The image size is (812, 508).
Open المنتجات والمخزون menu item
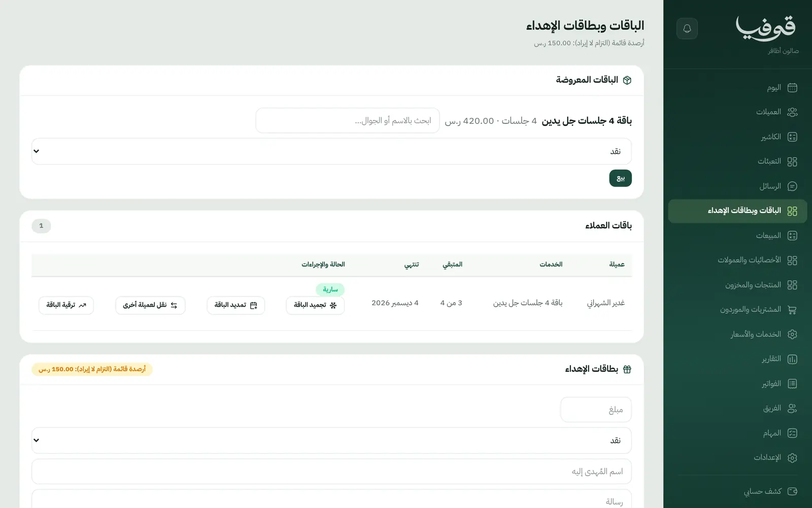(738, 285)
